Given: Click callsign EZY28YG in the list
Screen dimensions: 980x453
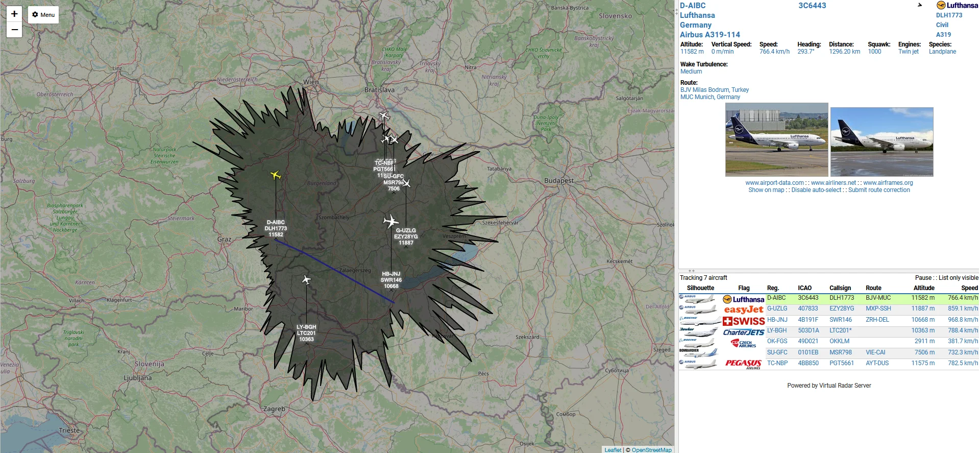Looking at the screenshot, I should [842, 308].
